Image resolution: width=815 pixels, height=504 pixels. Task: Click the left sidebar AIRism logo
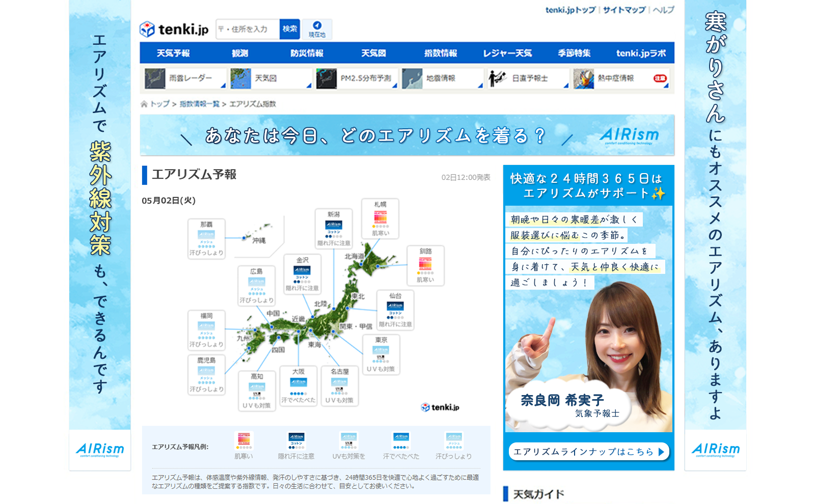(x=100, y=450)
